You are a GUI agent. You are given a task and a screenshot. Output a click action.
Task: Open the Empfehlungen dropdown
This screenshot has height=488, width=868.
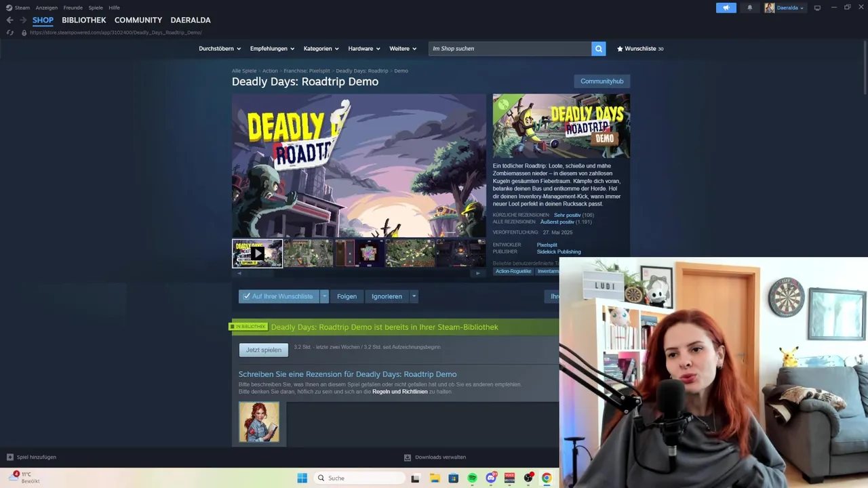[x=272, y=49]
